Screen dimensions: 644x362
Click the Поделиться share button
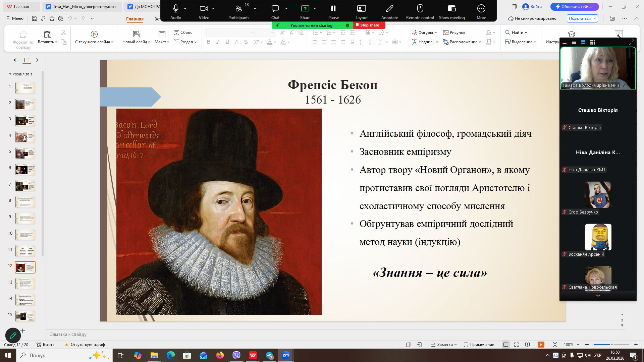coord(580,18)
